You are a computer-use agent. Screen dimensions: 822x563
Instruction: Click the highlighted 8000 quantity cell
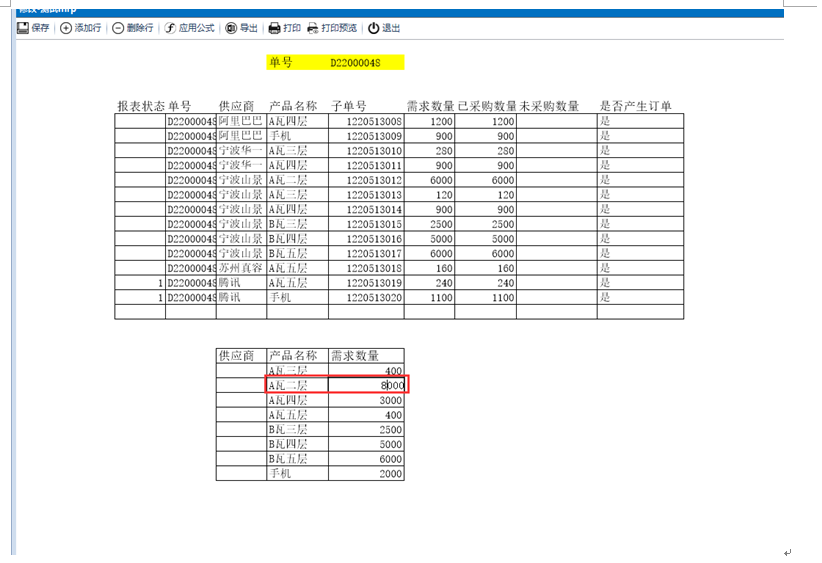click(366, 385)
